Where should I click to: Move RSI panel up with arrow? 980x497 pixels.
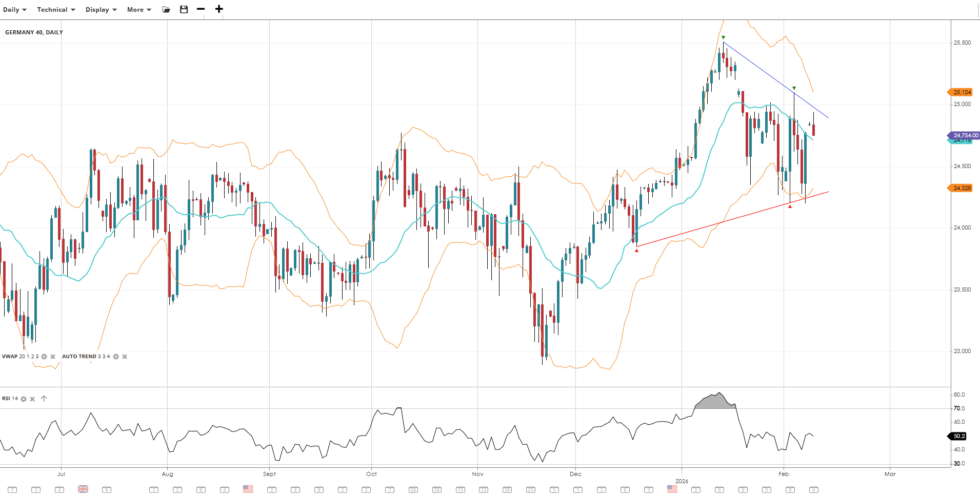pos(44,399)
